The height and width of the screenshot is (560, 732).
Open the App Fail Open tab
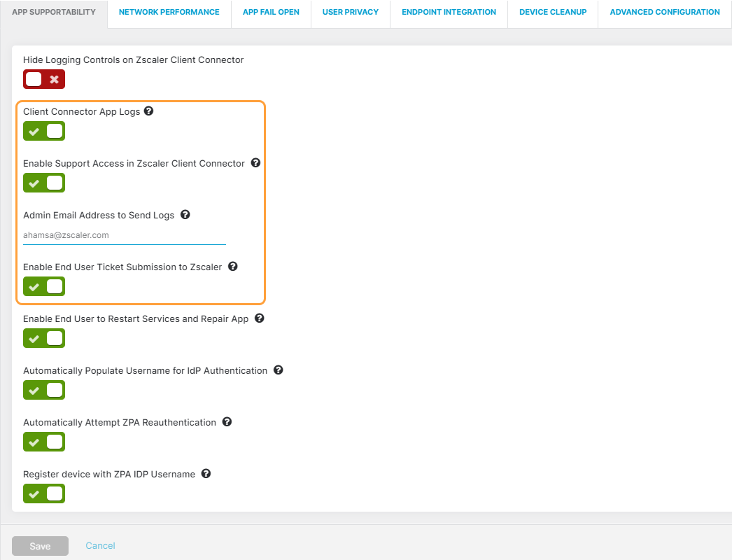(271, 12)
